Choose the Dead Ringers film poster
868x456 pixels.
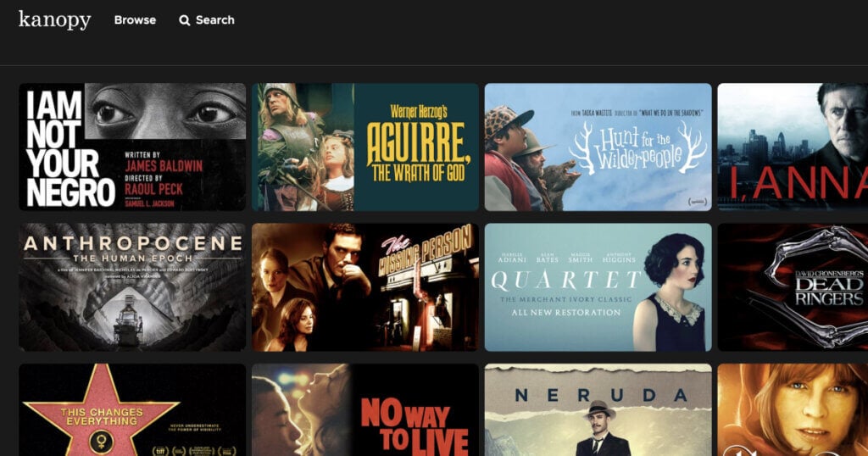coord(793,287)
